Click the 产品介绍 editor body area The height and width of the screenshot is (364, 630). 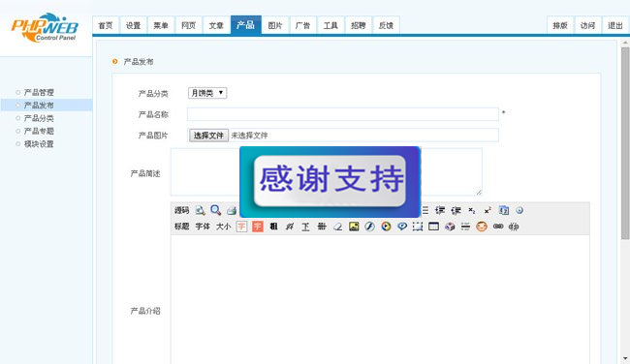click(380, 299)
